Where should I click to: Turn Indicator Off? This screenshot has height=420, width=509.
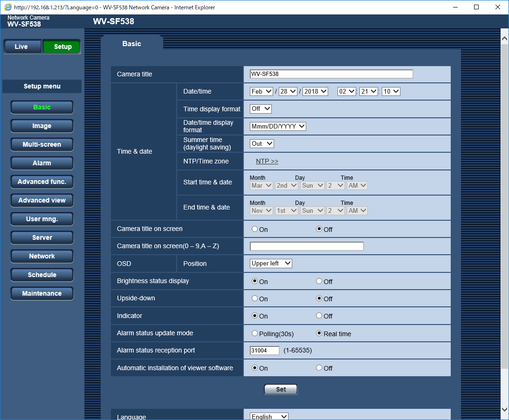pos(319,316)
